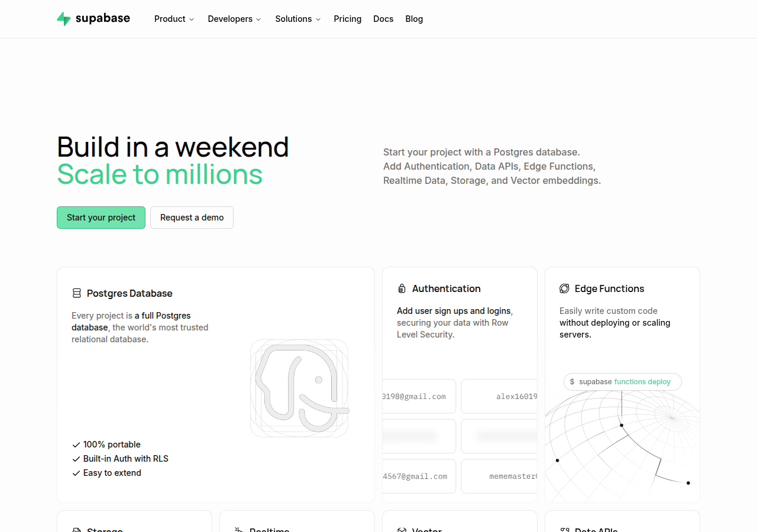Click the Request a demo button

pos(192,218)
